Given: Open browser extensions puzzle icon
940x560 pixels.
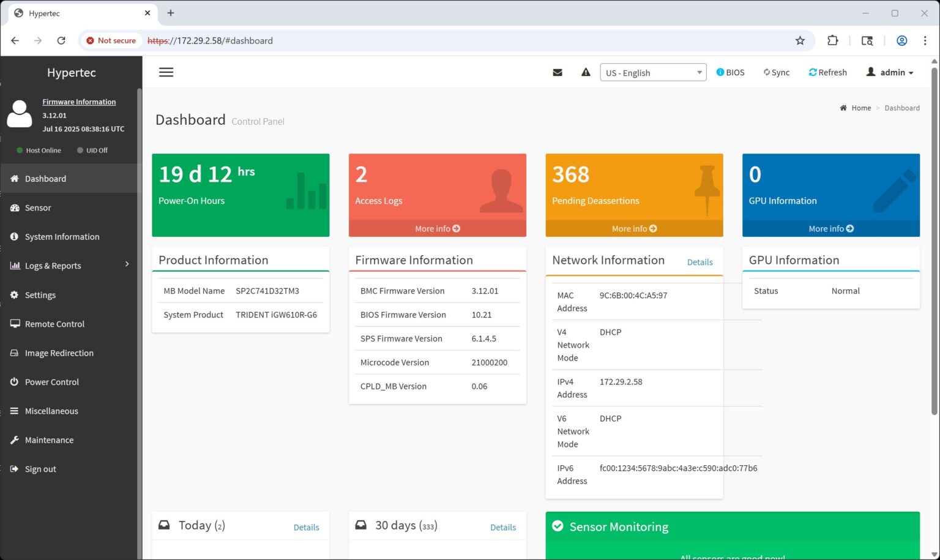Looking at the screenshot, I should click(832, 40).
